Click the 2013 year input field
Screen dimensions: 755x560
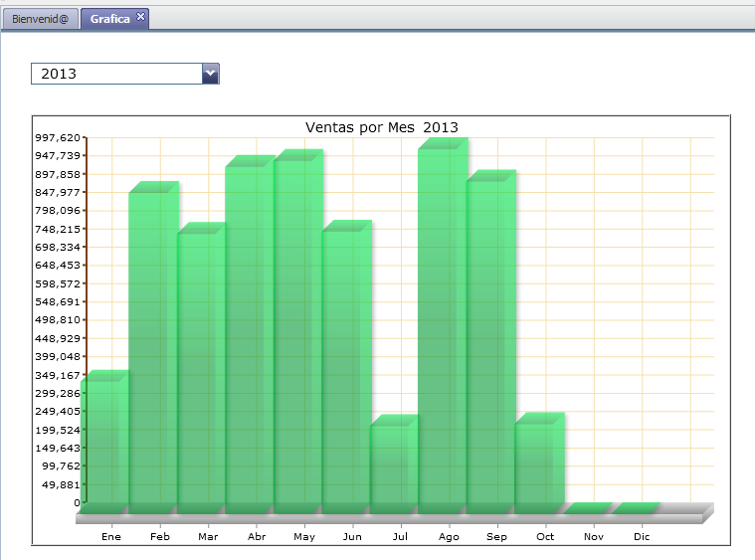click(115, 74)
